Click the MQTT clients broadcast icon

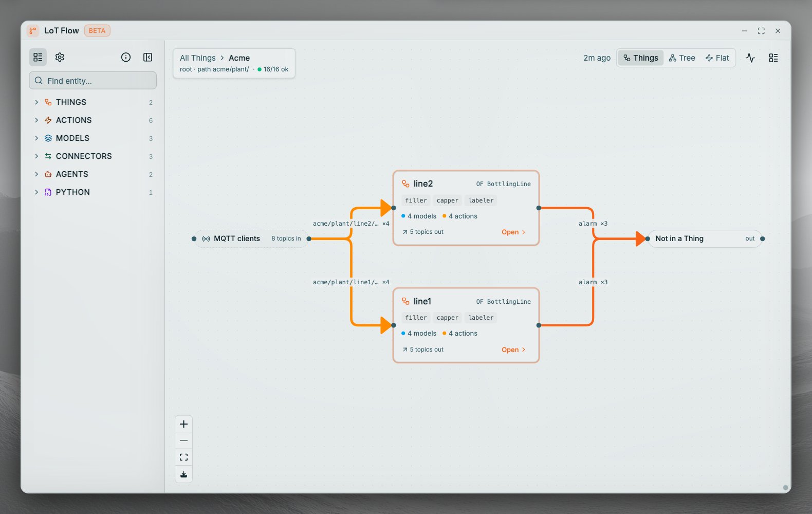(x=206, y=238)
